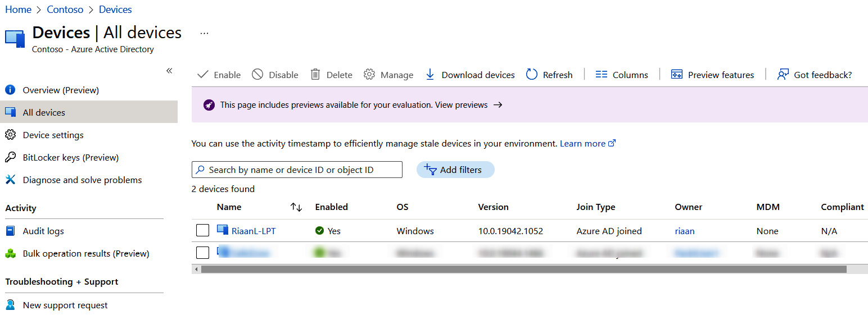Click the Version column header
This screenshot has height=315, width=868.
point(493,207)
